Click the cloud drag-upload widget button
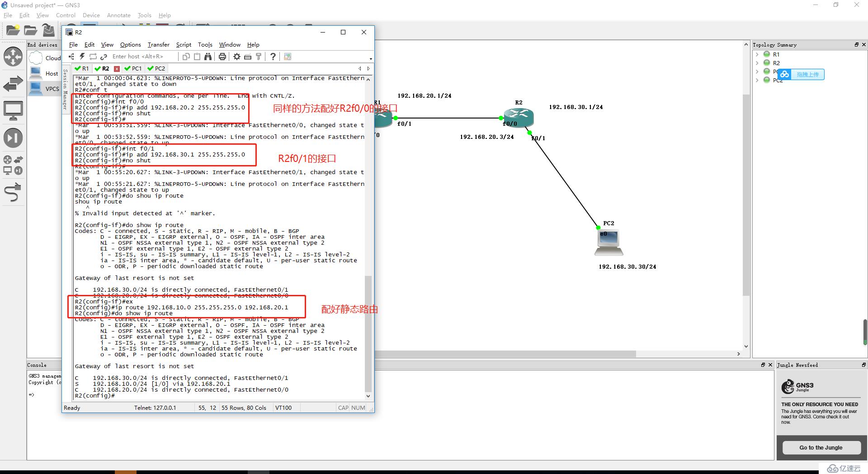The width and height of the screenshot is (868, 474). pyautogui.click(x=801, y=75)
